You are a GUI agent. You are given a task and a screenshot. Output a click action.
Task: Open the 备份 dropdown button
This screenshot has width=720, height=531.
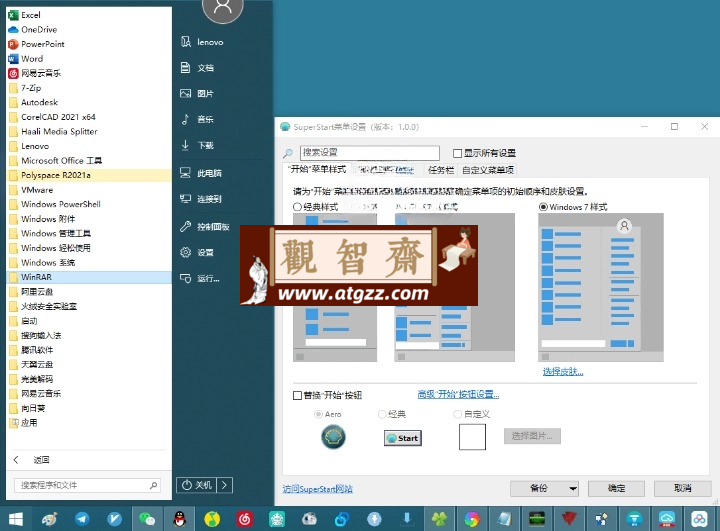(x=544, y=488)
